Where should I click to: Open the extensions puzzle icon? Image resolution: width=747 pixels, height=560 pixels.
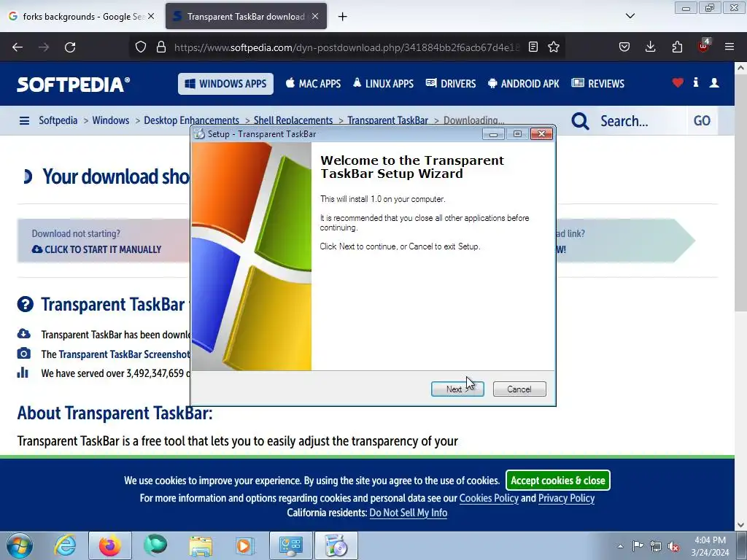point(677,47)
